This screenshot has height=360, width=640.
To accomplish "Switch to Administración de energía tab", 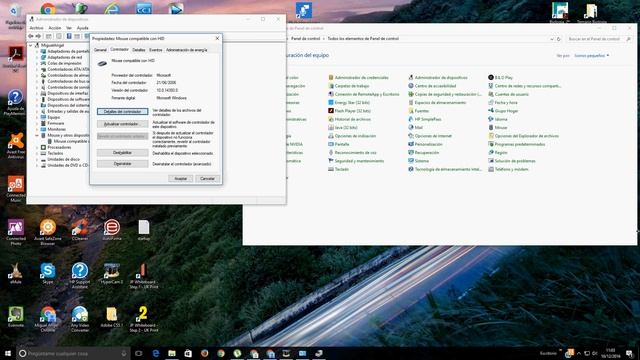I will coord(187,50).
